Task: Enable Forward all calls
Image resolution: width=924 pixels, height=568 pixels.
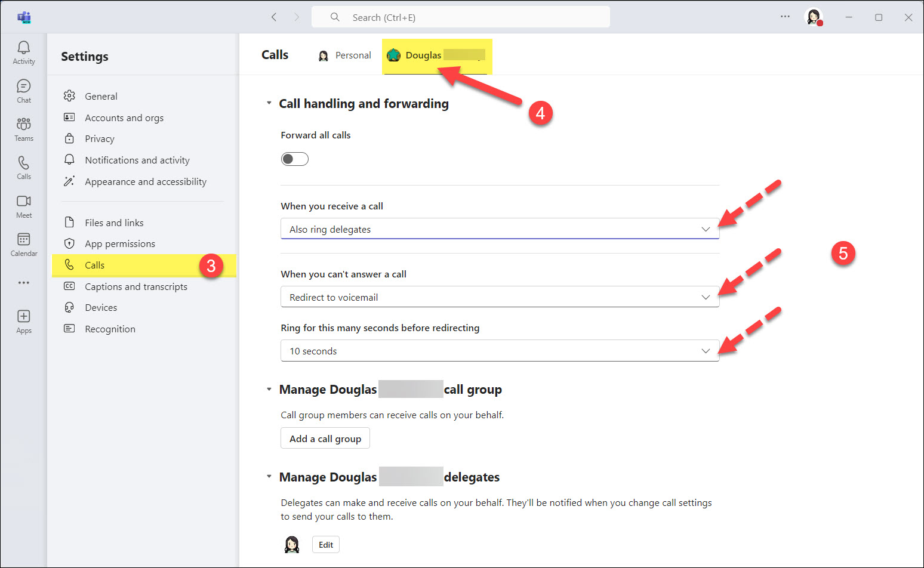Action: tap(294, 159)
